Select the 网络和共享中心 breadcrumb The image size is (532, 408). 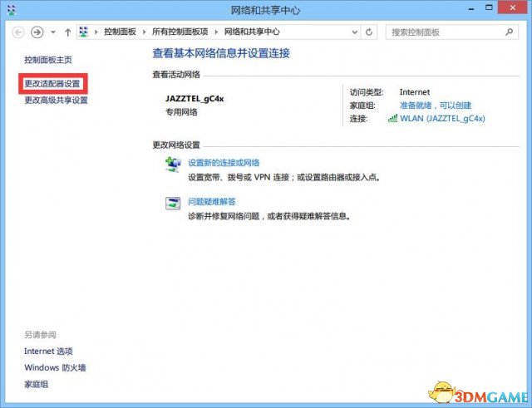tap(252, 32)
